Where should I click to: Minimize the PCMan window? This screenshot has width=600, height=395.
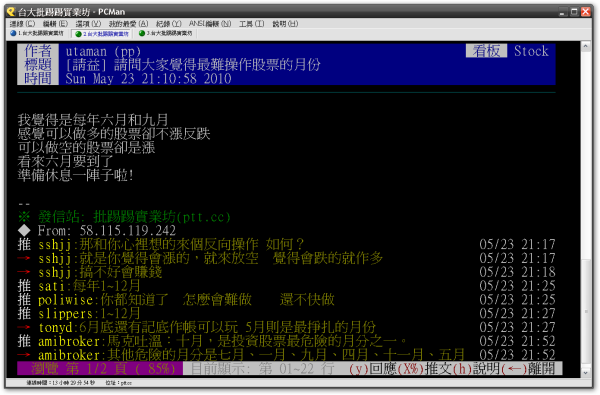pos(562,12)
